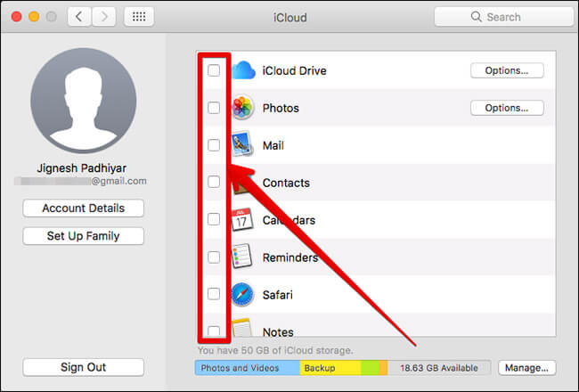Close the iCloud window

(x=16, y=17)
